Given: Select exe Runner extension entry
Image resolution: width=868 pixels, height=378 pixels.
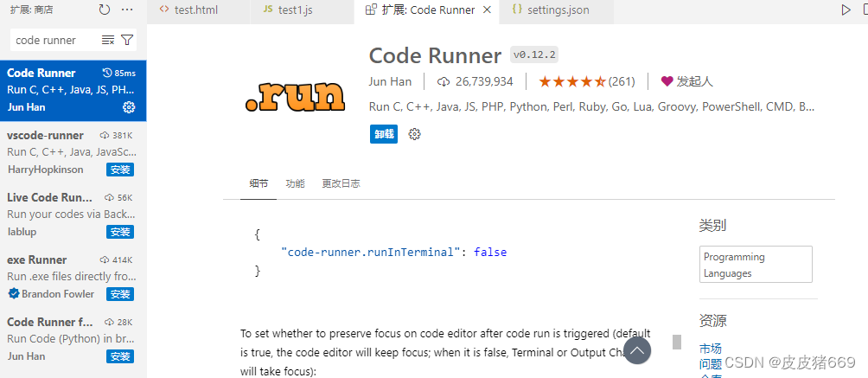Looking at the screenshot, I should click(73, 277).
